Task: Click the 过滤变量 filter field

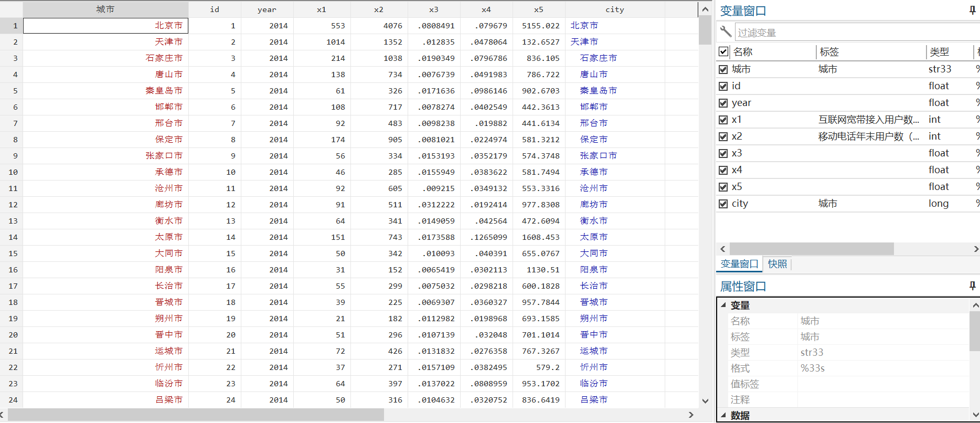Action: click(857, 33)
